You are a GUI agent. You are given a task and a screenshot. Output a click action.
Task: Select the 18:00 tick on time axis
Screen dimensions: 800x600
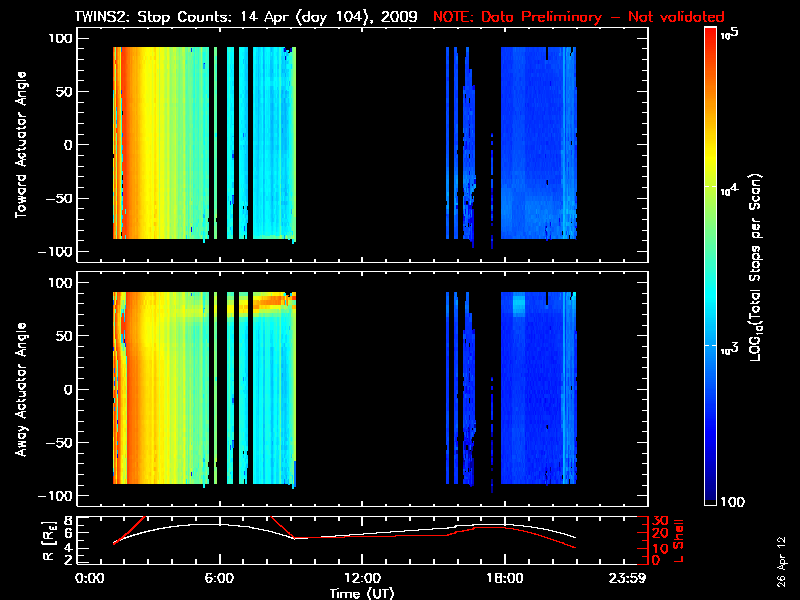[x=503, y=579]
